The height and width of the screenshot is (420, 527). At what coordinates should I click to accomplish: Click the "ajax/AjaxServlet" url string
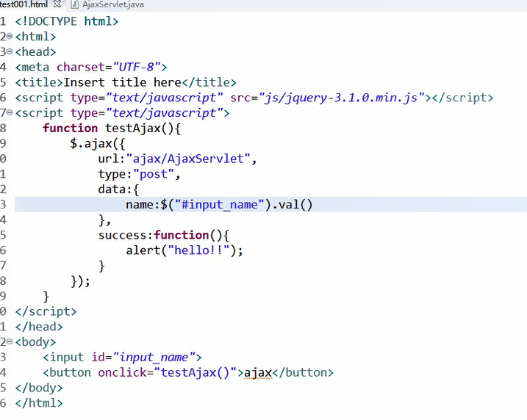[x=189, y=159]
